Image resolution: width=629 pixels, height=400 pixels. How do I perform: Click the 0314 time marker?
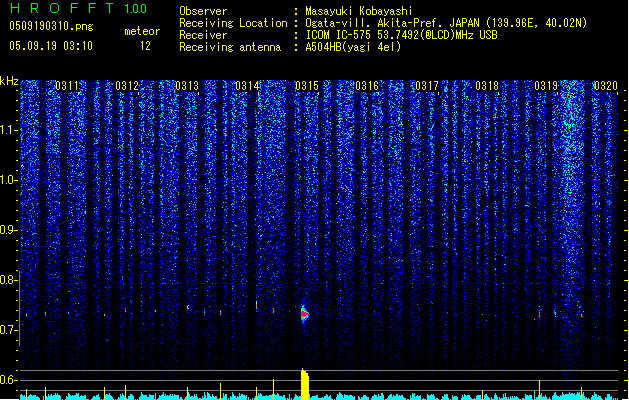tap(247, 86)
